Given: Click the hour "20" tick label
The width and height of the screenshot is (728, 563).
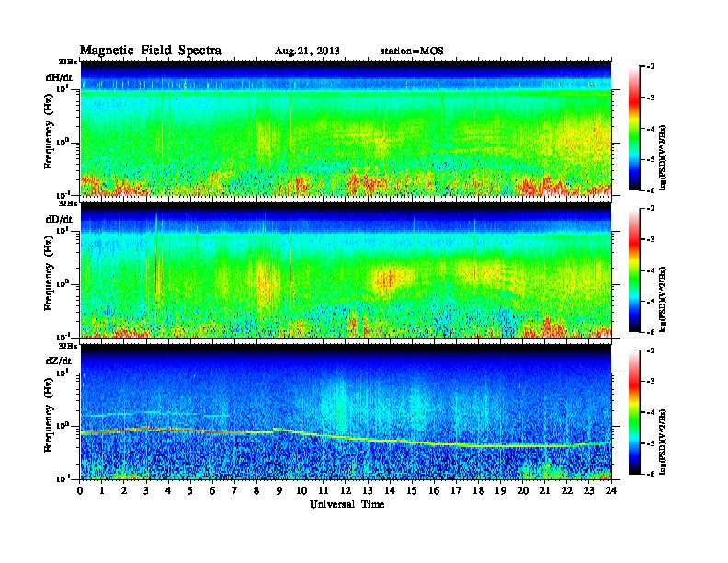Looking at the screenshot, I should 522,490.
